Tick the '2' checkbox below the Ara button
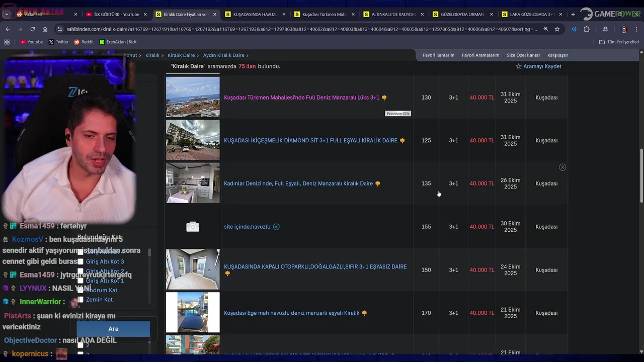The width and height of the screenshot is (644, 362). click(x=80, y=345)
